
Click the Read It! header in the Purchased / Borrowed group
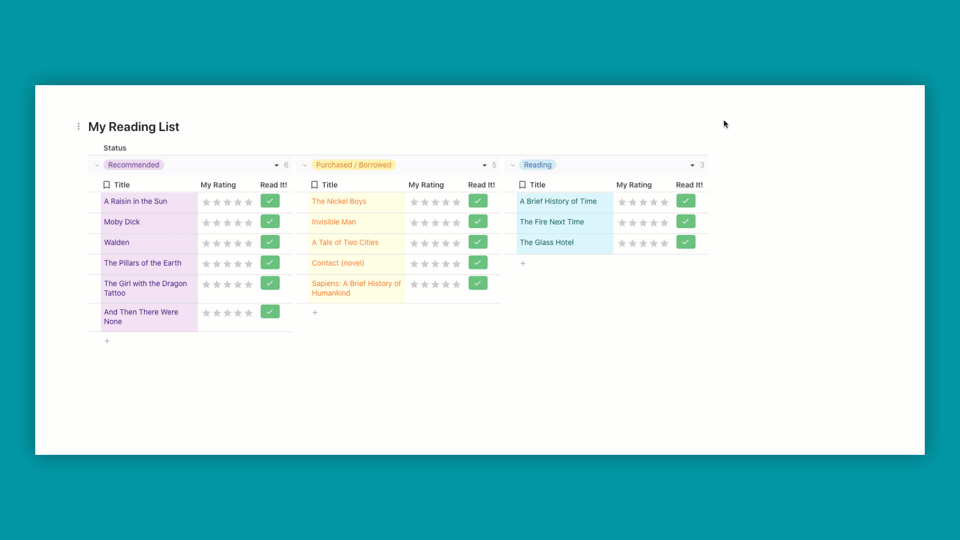(x=481, y=185)
